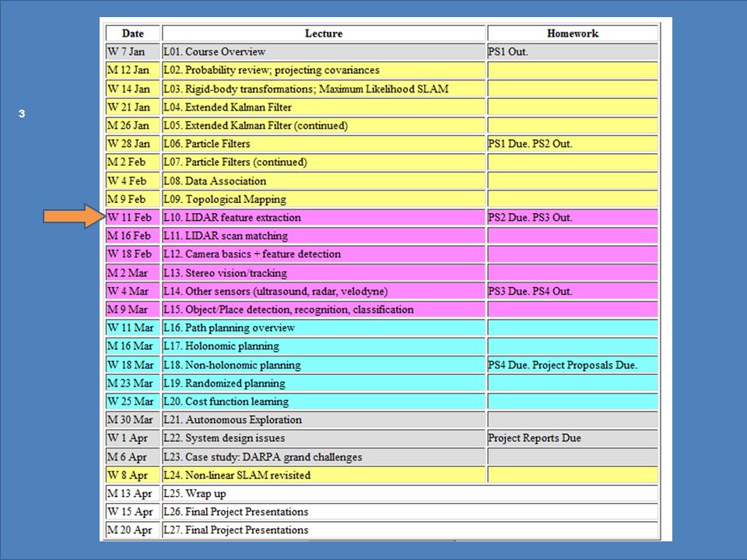Image resolution: width=747 pixels, height=560 pixels.
Task: Select L10. LIDAR feature extraction lecture
Action: (324, 217)
